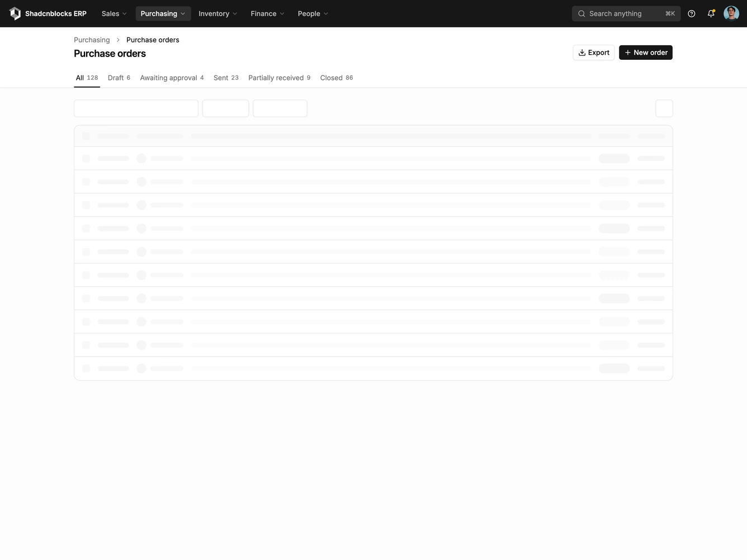Expand the Finance dropdown menu

(267, 13)
